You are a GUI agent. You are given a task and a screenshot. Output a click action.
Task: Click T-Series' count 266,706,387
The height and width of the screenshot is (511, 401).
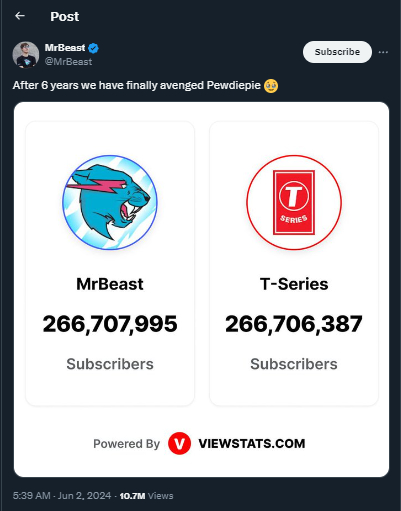[294, 324]
